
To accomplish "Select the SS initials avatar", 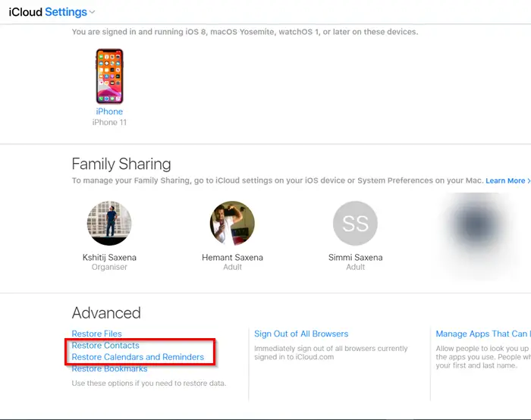I will click(355, 224).
